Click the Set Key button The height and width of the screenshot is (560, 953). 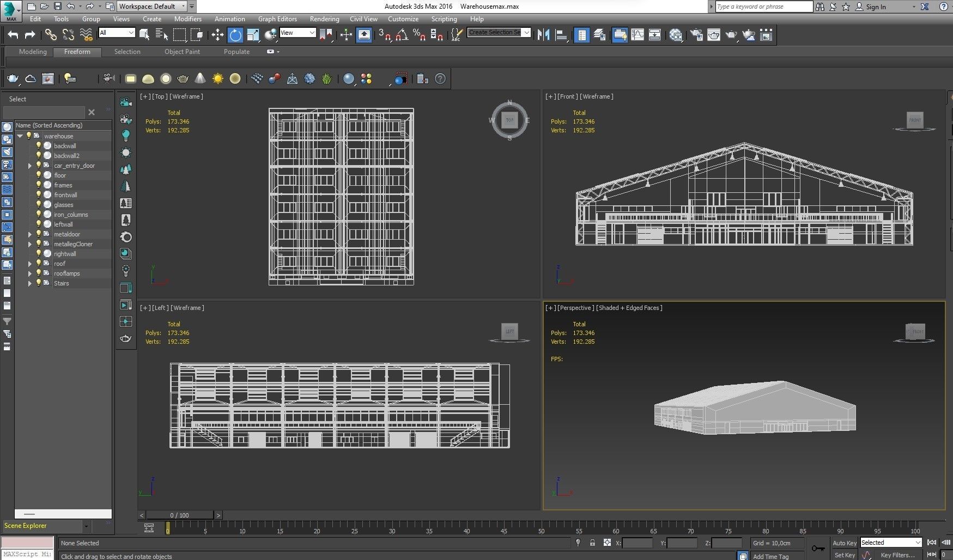click(x=844, y=555)
